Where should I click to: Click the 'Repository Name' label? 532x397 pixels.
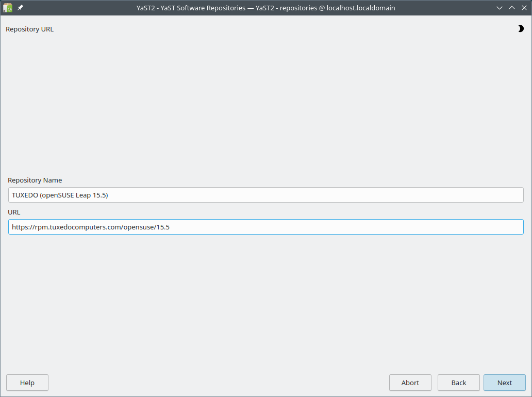pos(35,180)
